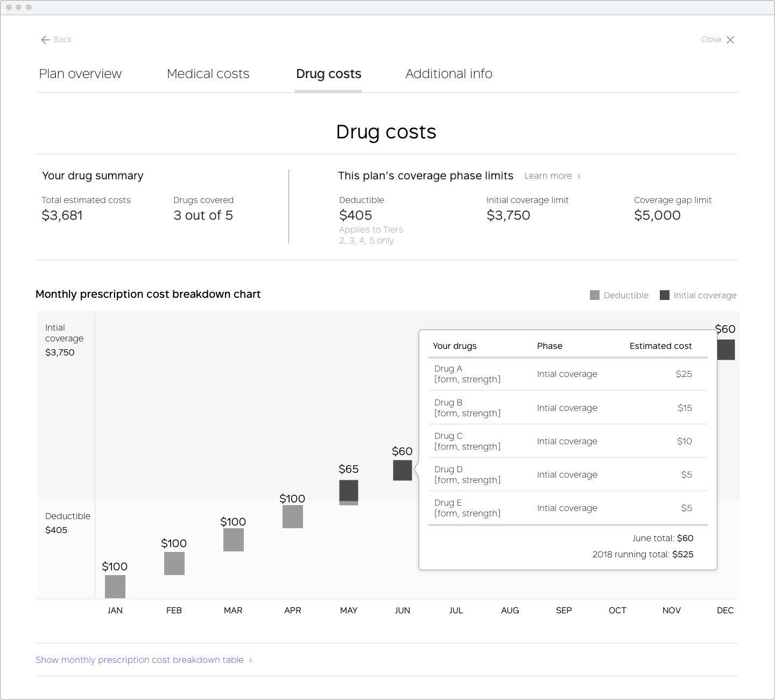Click the Intial coverage $3,750 axis label
775x700 pixels.
(65, 340)
